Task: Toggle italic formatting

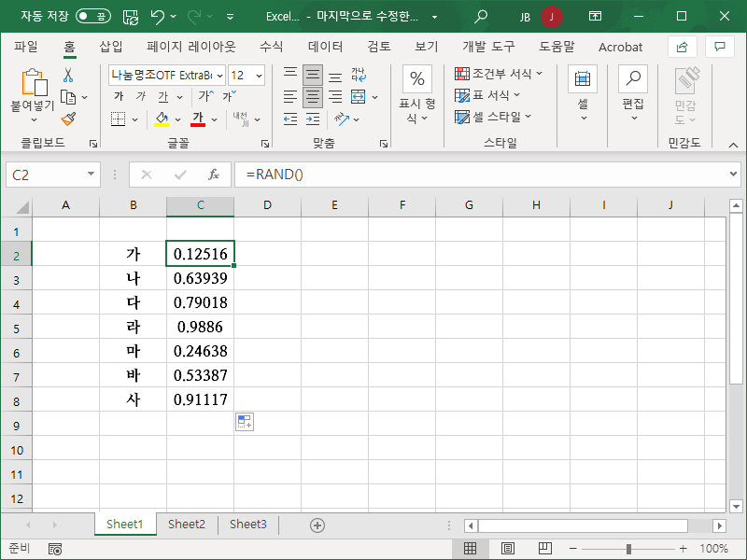Action: click(x=141, y=97)
